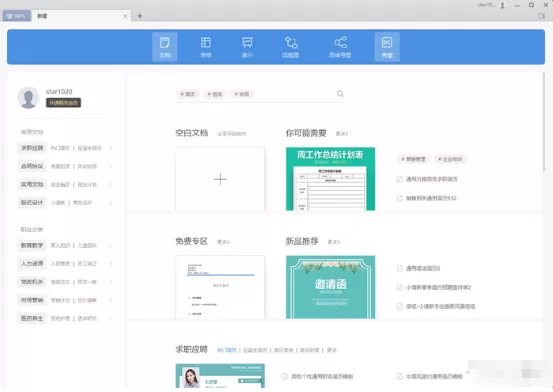This screenshot has height=392, width=553.
Task: Open the WPS home tab at top left
Action: [17, 16]
